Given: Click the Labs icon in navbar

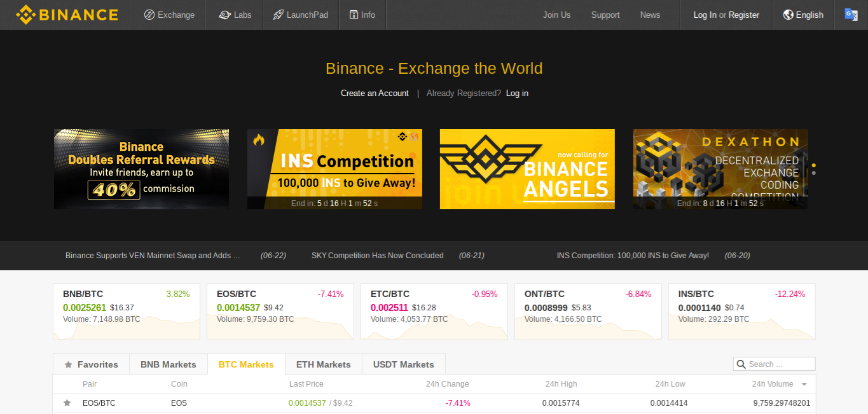Looking at the screenshot, I should click(x=224, y=15).
